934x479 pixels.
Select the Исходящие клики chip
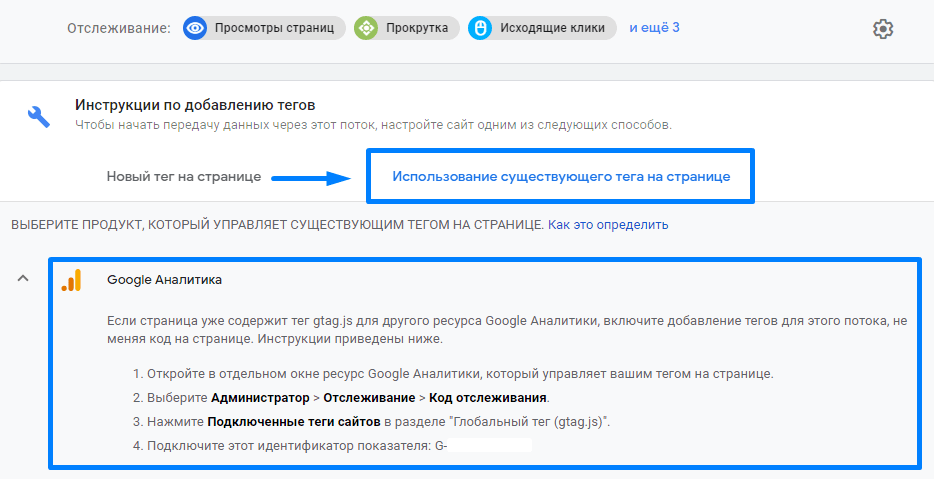(x=542, y=28)
